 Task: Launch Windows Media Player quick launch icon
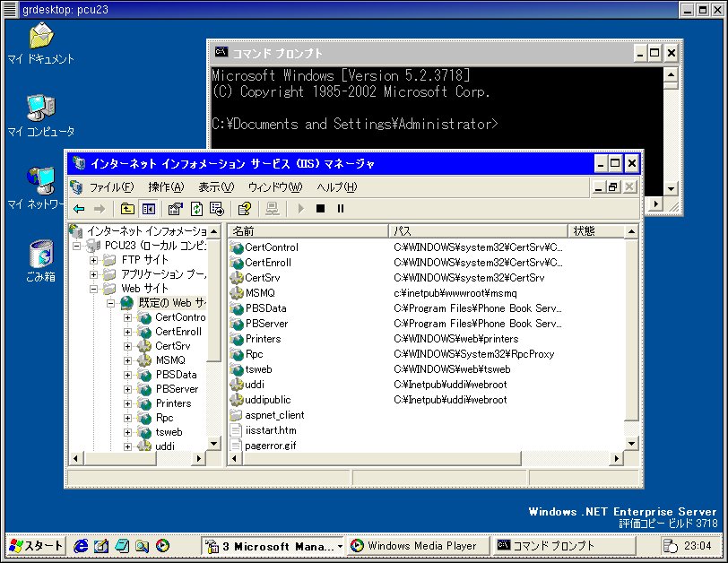(x=162, y=546)
